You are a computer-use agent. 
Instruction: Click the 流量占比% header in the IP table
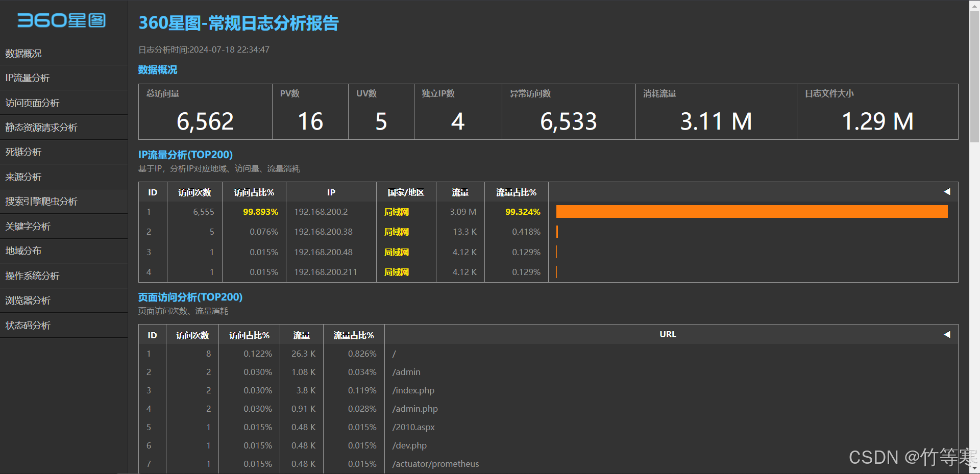517,192
